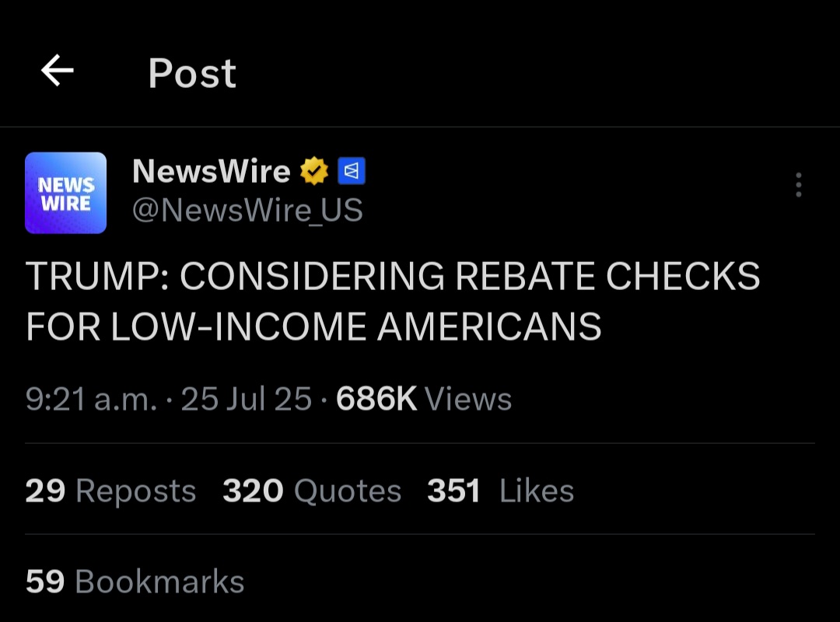Tap the FOR LOW-INCOME AMERICANS text line
Image resolution: width=840 pixels, height=622 pixels.
314,327
